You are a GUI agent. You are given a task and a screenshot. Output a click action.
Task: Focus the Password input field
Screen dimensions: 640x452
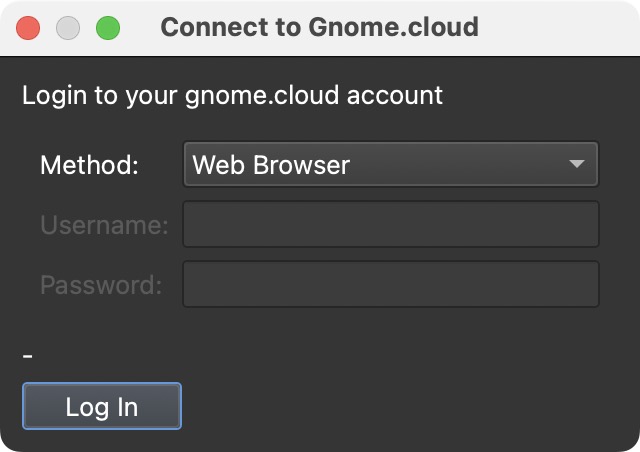click(391, 285)
